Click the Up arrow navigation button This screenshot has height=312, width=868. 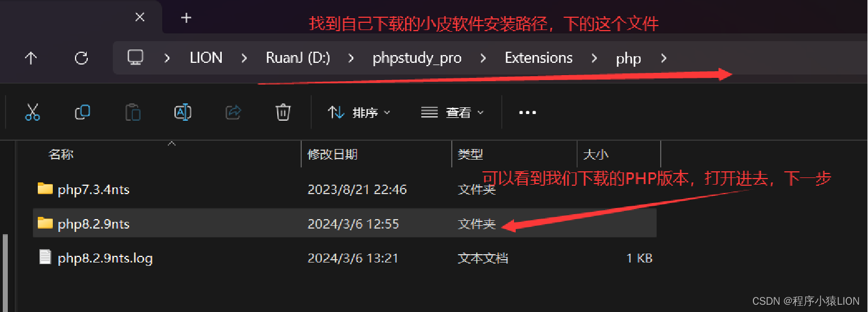tap(31, 58)
